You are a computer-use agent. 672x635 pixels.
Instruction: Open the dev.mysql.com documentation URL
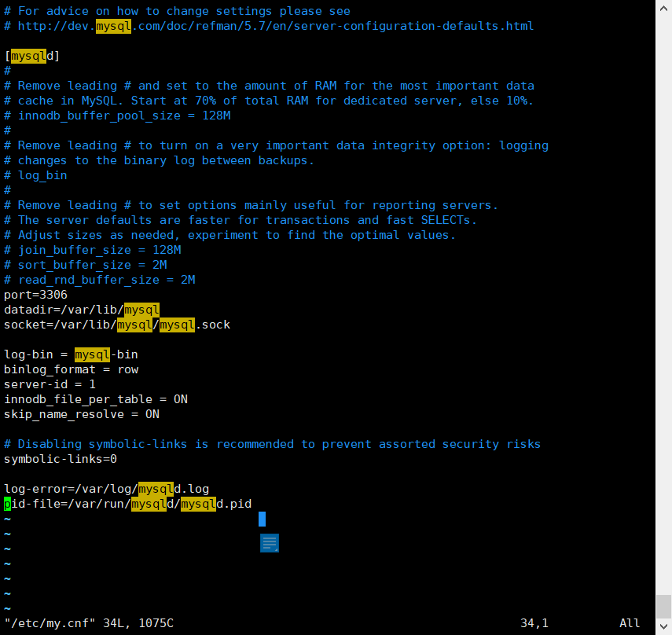(275, 26)
